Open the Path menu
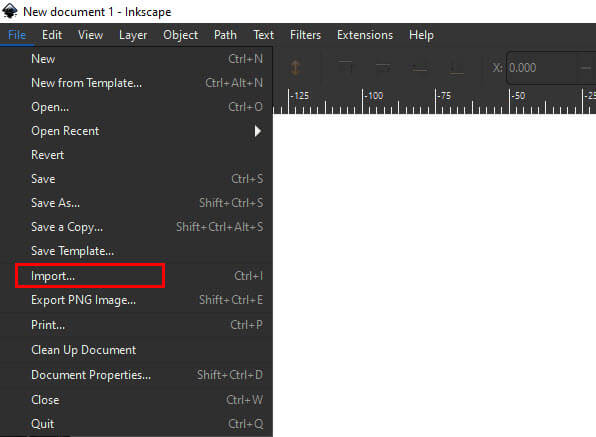596x437 pixels. click(x=225, y=35)
